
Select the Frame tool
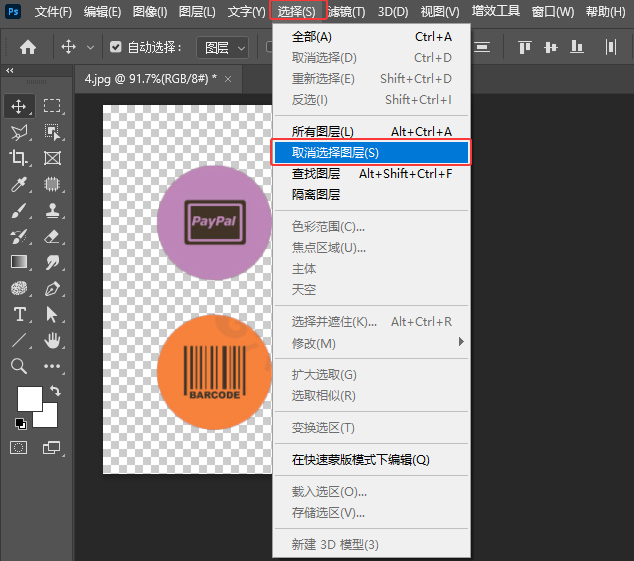click(52, 158)
